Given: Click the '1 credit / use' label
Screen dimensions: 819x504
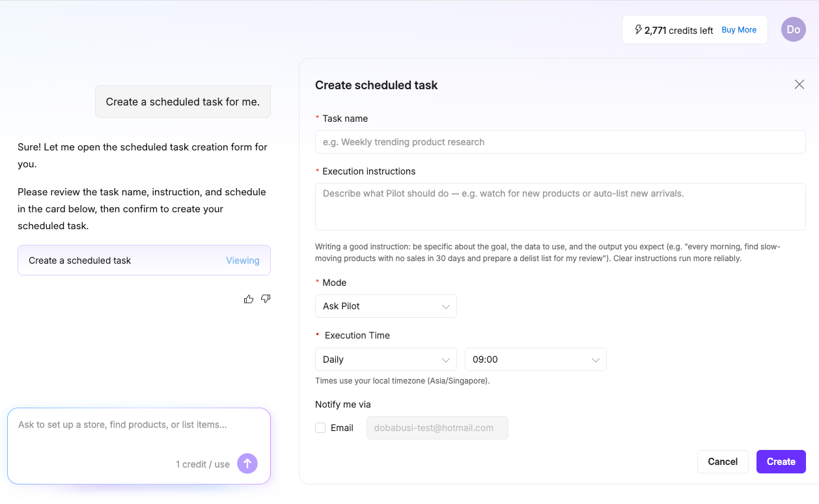Looking at the screenshot, I should coord(203,464).
